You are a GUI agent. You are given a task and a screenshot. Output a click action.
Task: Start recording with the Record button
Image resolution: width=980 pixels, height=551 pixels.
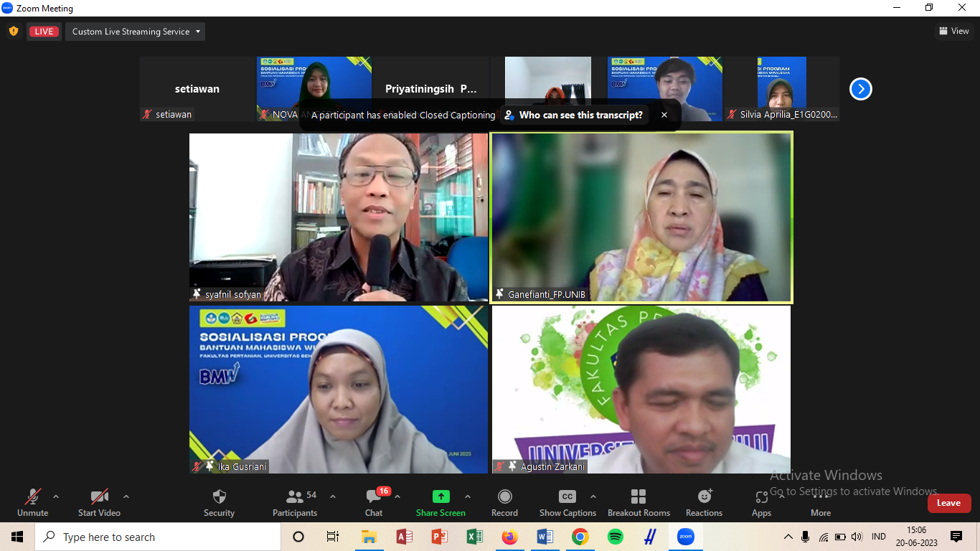[504, 503]
